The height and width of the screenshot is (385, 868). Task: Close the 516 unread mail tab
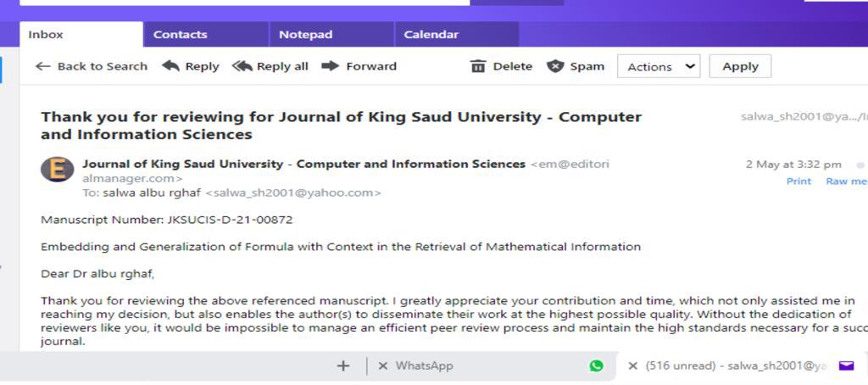(632, 365)
